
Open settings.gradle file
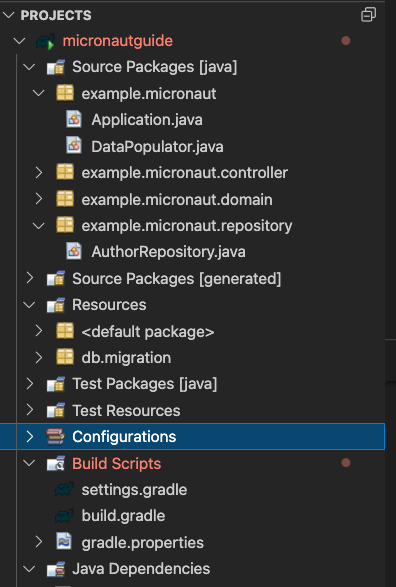[x=134, y=490]
